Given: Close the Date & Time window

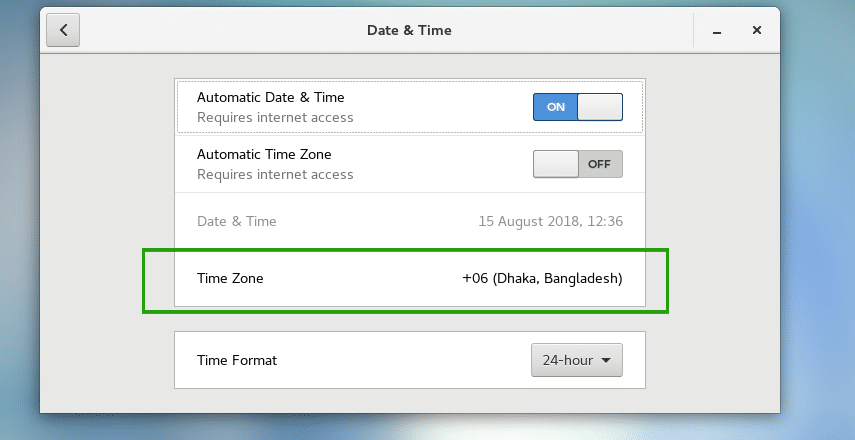Looking at the screenshot, I should pyautogui.click(x=757, y=31).
